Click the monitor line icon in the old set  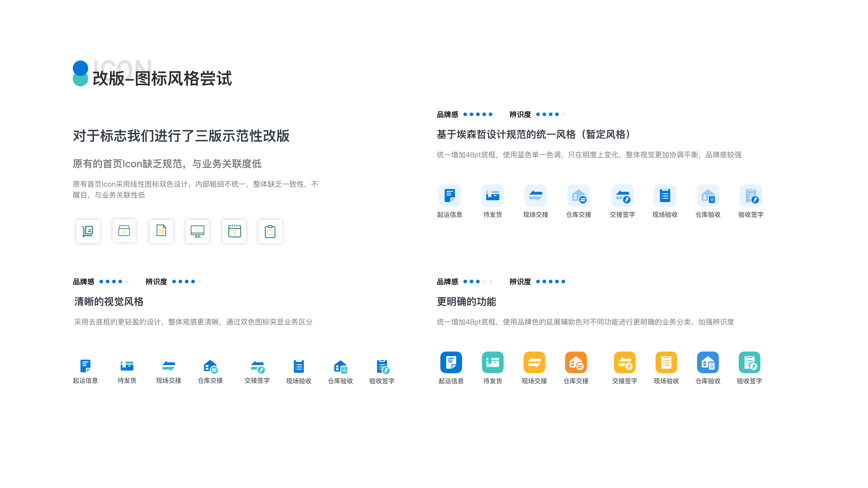click(x=197, y=231)
